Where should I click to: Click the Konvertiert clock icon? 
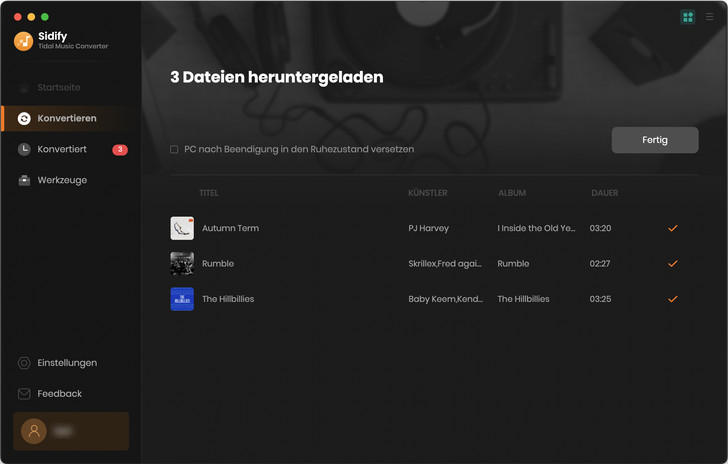[x=24, y=149]
